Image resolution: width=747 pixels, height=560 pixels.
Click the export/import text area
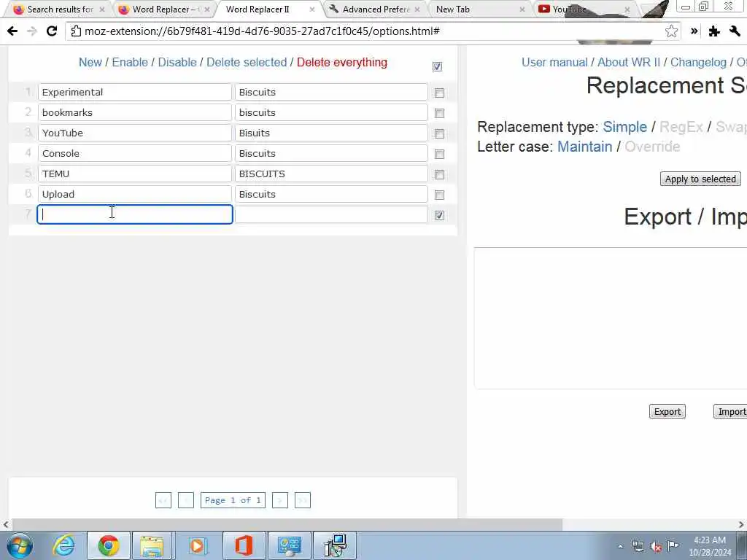point(611,318)
